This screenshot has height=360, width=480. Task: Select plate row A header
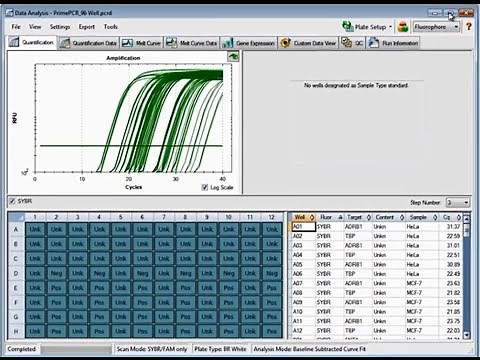(16, 229)
